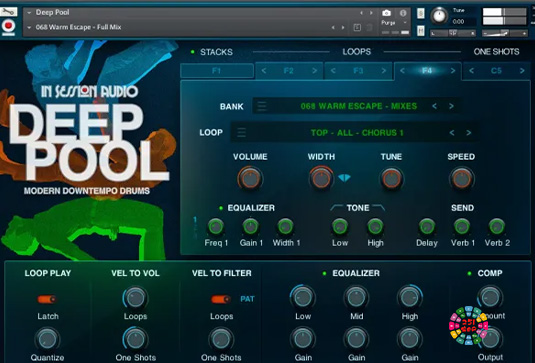Toggle the STACKS green indicator
The width and height of the screenshot is (535, 363).
[x=193, y=52]
